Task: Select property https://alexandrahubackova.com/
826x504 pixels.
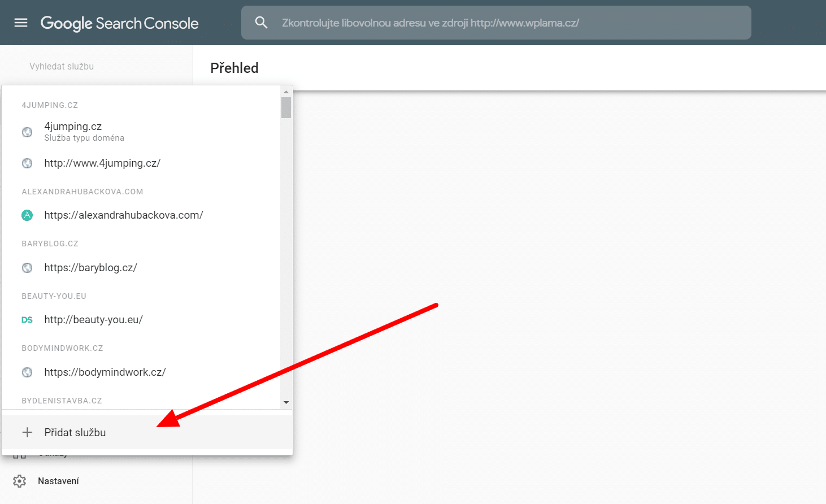Action: (x=141, y=215)
